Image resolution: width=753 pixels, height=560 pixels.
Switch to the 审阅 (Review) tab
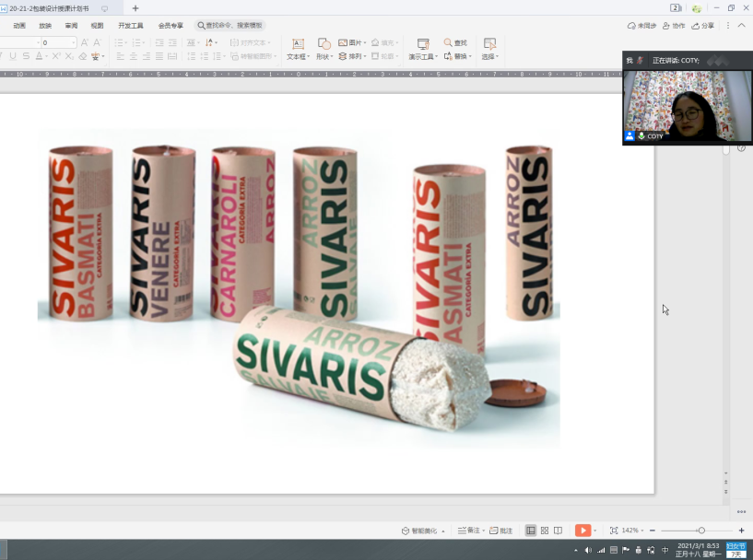point(71,26)
